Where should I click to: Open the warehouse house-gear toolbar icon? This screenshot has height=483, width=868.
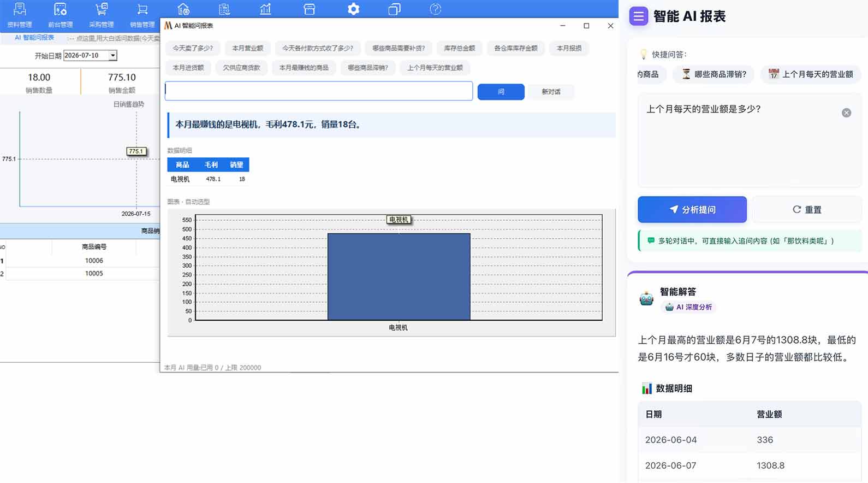click(183, 9)
